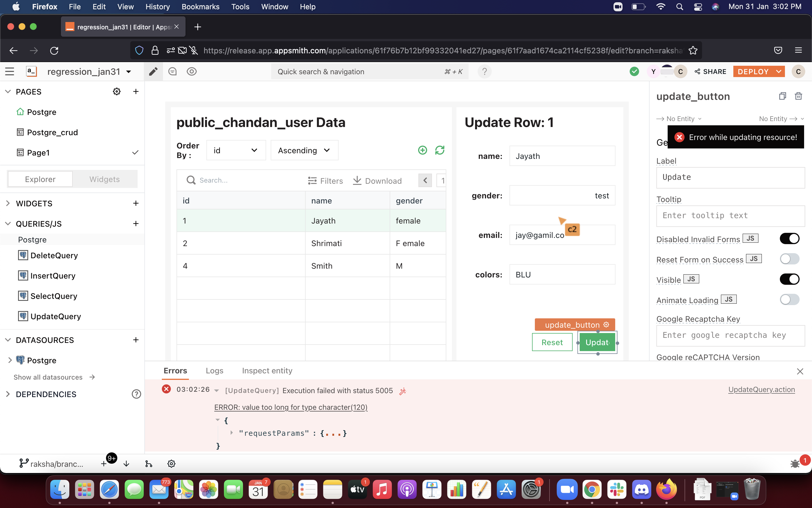Open the UpdateQuery.action link
This screenshot has width=812, height=508.
[x=761, y=389]
